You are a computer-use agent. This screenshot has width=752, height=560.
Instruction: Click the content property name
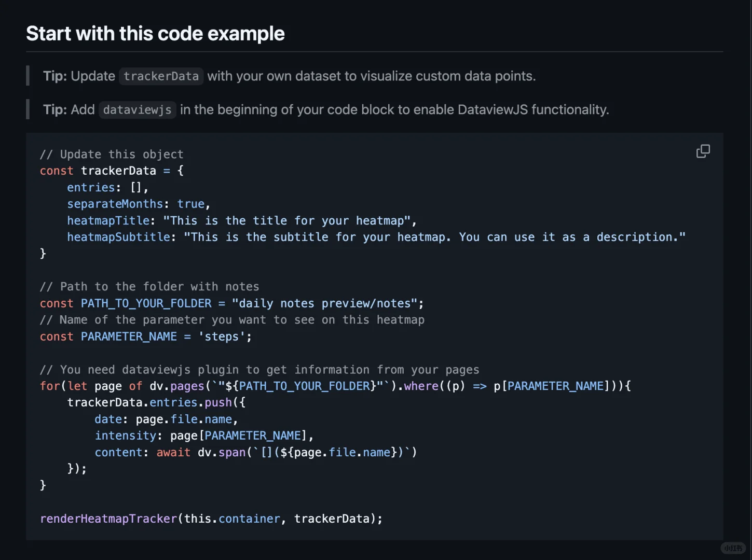(x=118, y=453)
